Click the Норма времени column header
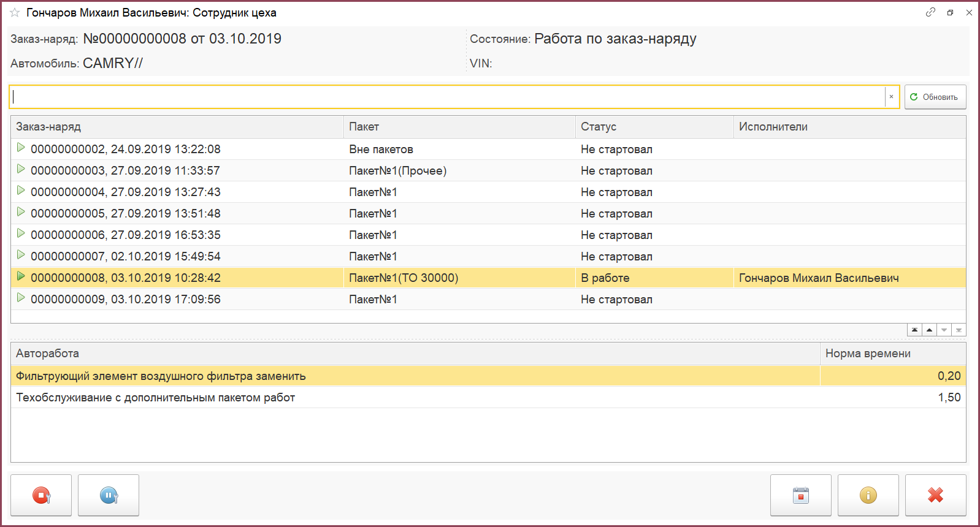Image resolution: width=980 pixels, height=527 pixels. (x=893, y=354)
